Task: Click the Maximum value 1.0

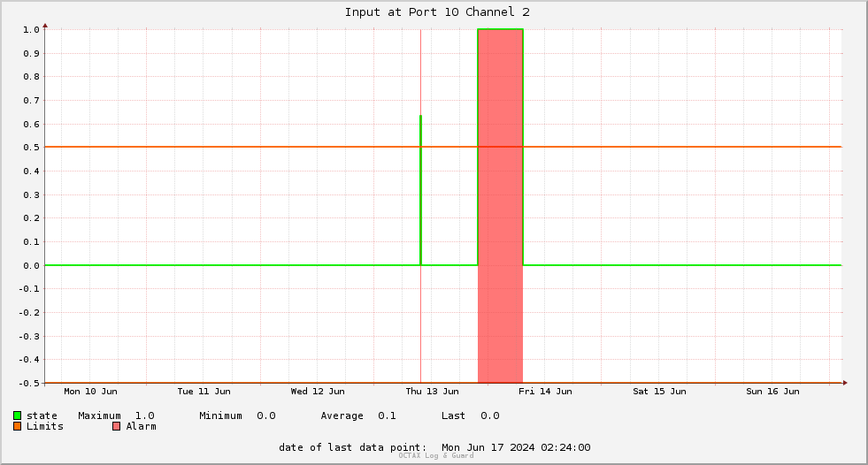Action: 145,415
